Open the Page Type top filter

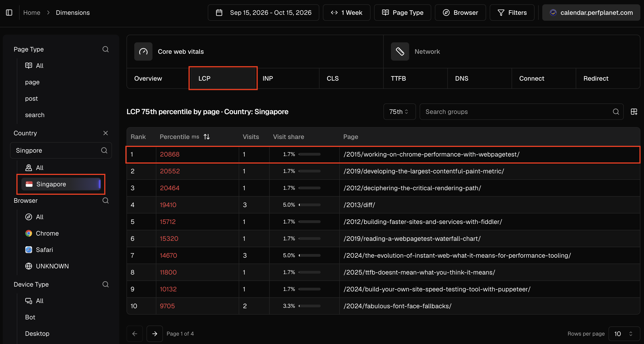pyautogui.click(x=403, y=13)
